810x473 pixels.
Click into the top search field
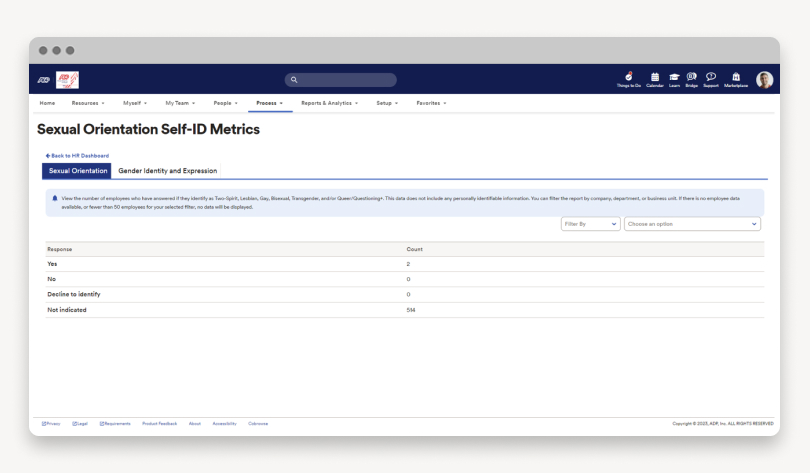[340, 80]
